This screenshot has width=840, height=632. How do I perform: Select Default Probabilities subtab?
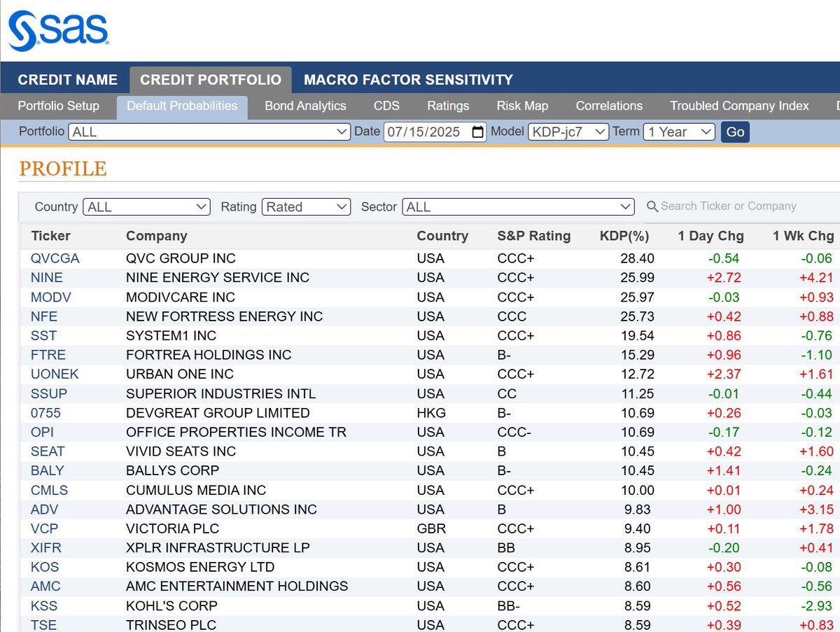pos(182,106)
